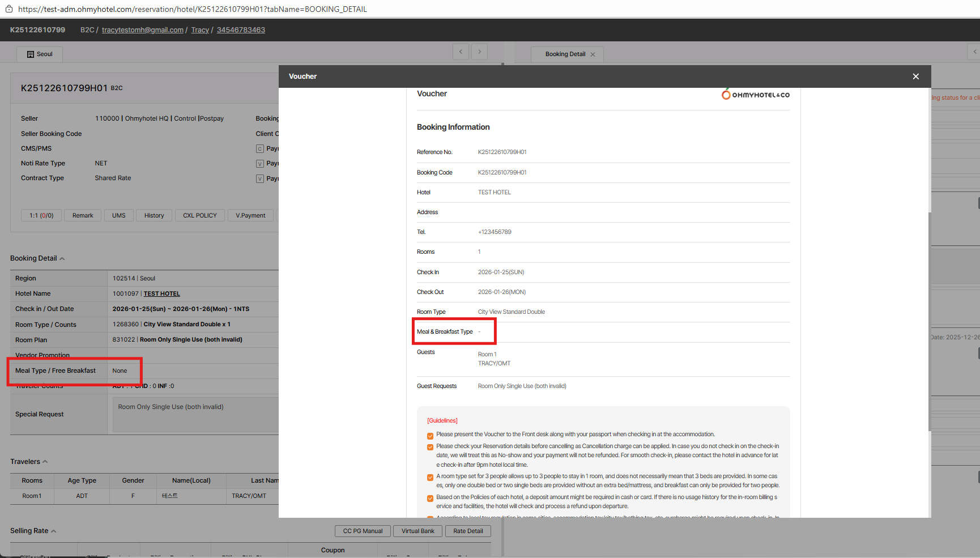Open the tracytestomh@gmail.com email link

click(142, 30)
